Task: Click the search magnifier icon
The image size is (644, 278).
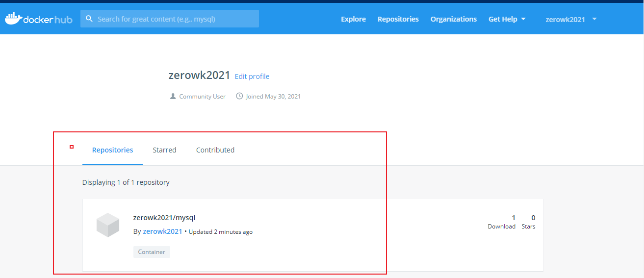Action: click(x=89, y=19)
